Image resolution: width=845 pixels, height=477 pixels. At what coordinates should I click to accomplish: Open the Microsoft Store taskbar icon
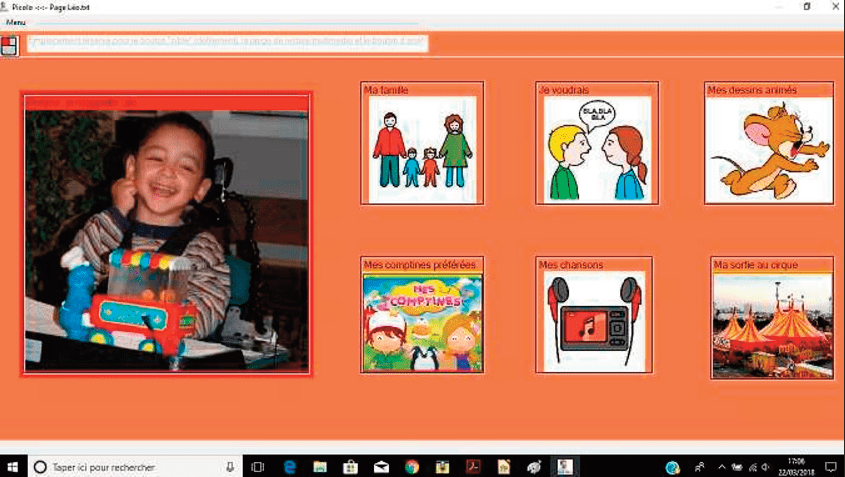[350, 466]
